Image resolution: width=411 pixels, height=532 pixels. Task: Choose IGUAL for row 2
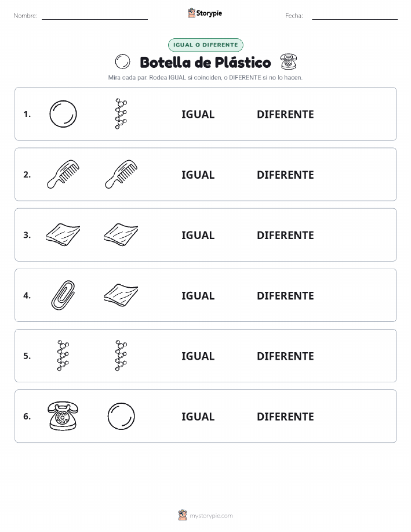coord(198,175)
